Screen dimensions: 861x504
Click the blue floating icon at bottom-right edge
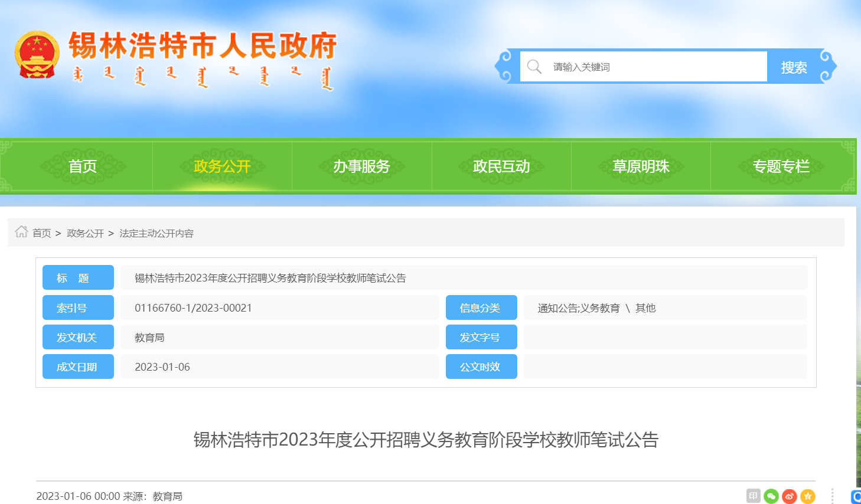[x=856, y=497]
